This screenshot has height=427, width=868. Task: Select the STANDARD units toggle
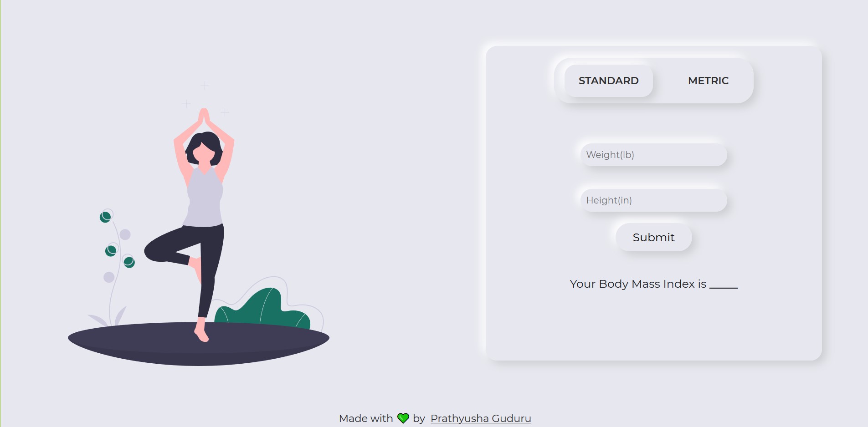(608, 81)
